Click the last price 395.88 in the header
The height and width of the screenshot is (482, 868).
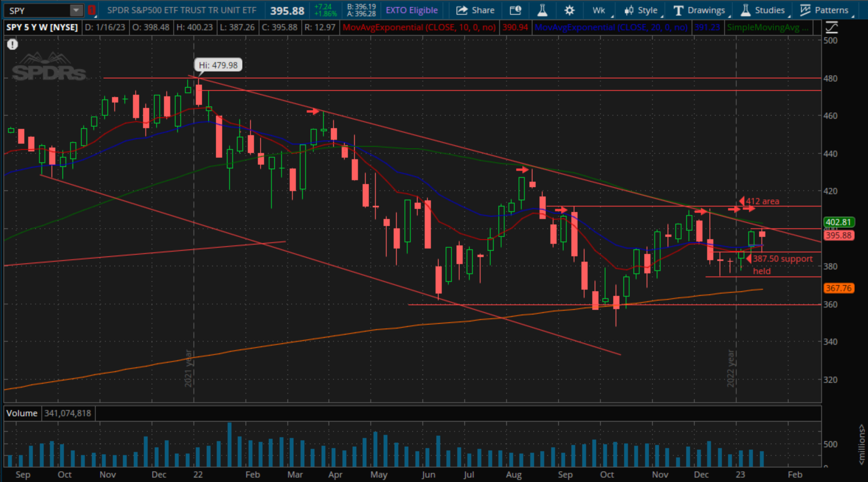[x=287, y=10]
